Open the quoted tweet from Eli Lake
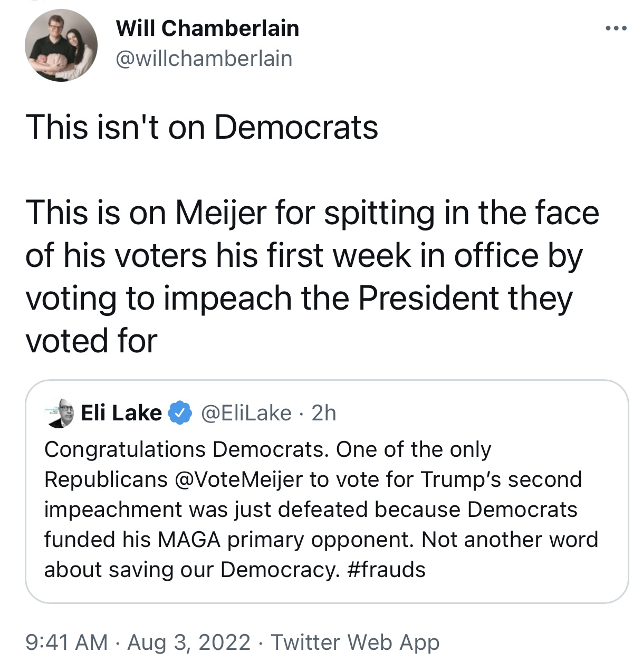Image resolution: width=633 pixels, height=672 pixels. (327, 491)
